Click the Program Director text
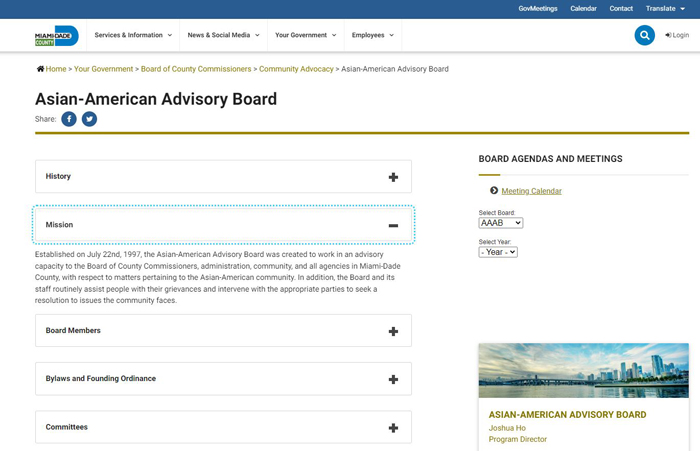The width and height of the screenshot is (700, 451). pos(517,439)
